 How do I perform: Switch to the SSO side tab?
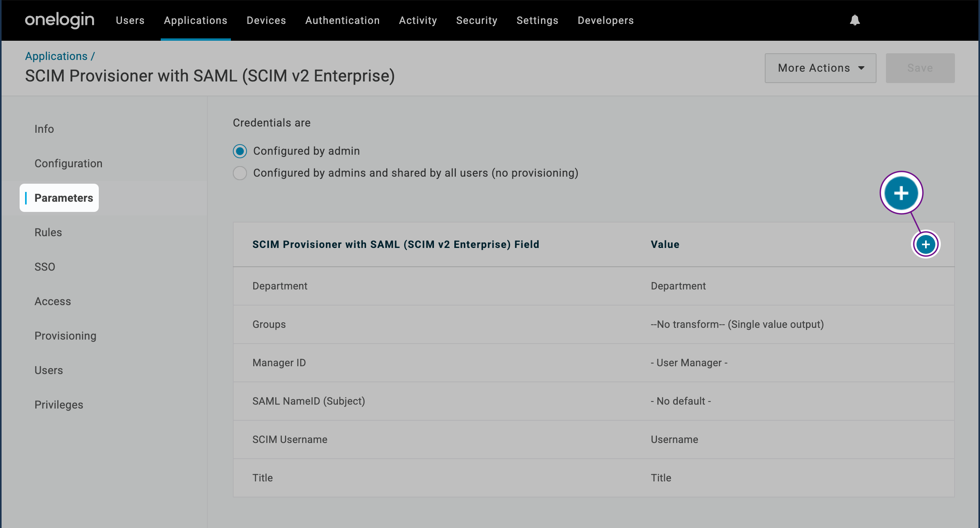45,267
